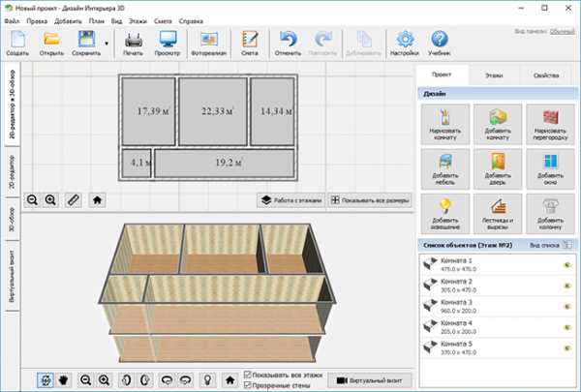The height and width of the screenshot is (392, 581).
Task: Select the 2D-редактор и 3D-обзор side tab
Action: pyautogui.click(x=13, y=105)
